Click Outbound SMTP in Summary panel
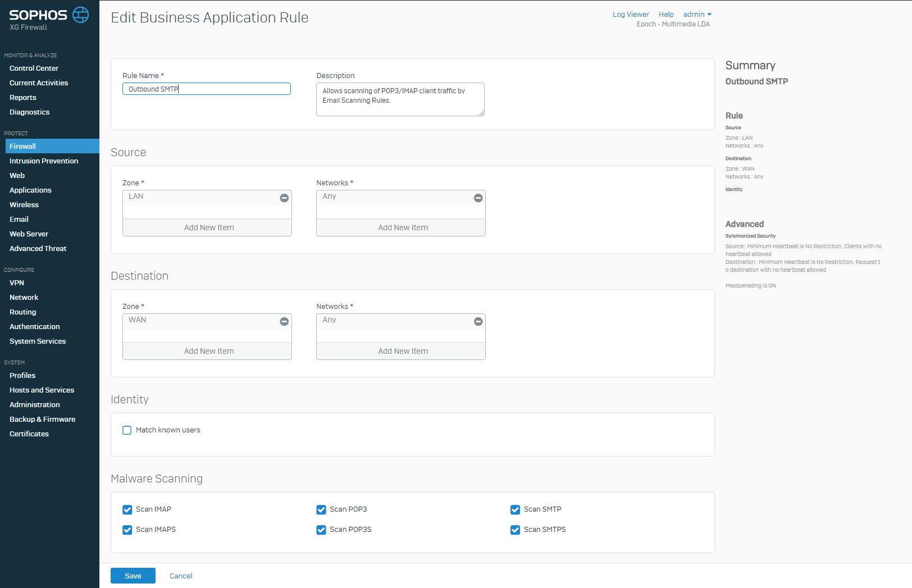Viewport: 912px width, 588px height. pos(756,81)
